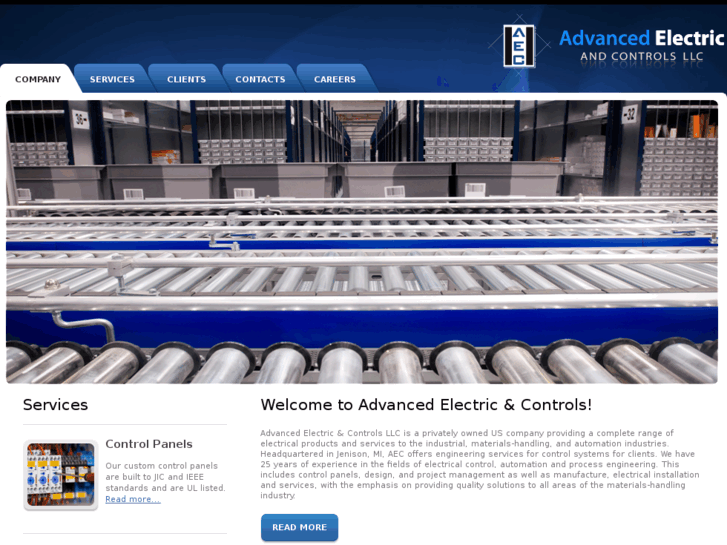Click the paragraph beginning 'Advanced Electric & Controls LLC is'
This screenshot has height=545, width=727.
click(480, 464)
